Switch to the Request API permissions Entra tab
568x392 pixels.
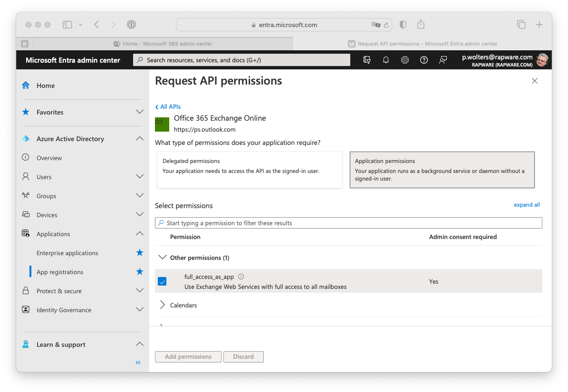click(x=423, y=44)
